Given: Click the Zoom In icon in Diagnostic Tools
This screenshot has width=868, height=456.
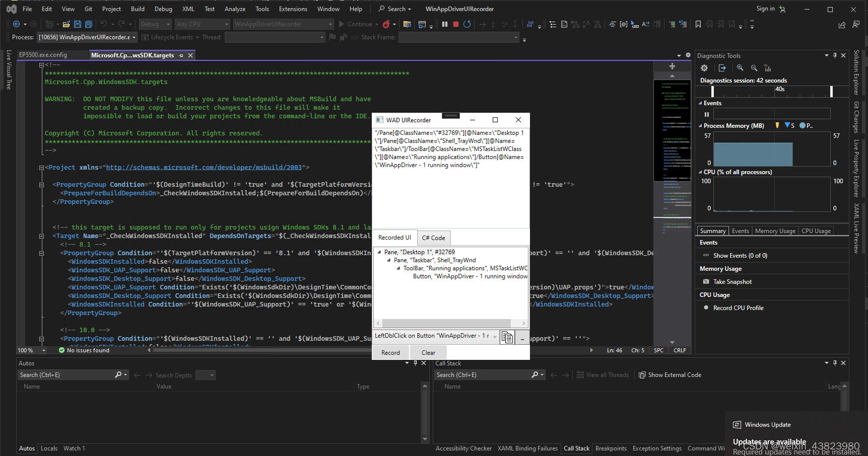Looking at the screenshot, I should (740, 67).
